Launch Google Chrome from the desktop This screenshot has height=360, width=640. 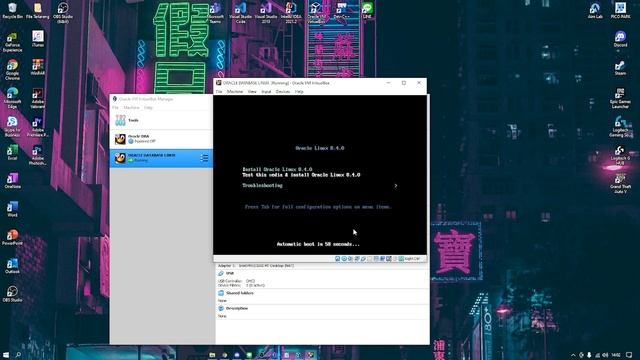(12, 70)
